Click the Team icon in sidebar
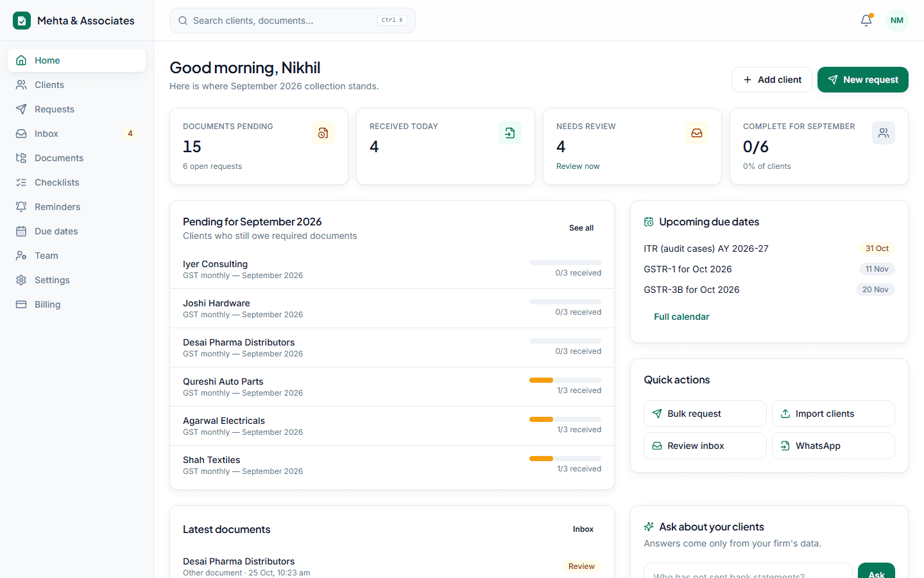The height and width of the screenshot is (578, 924). click(x=21, y=256)
